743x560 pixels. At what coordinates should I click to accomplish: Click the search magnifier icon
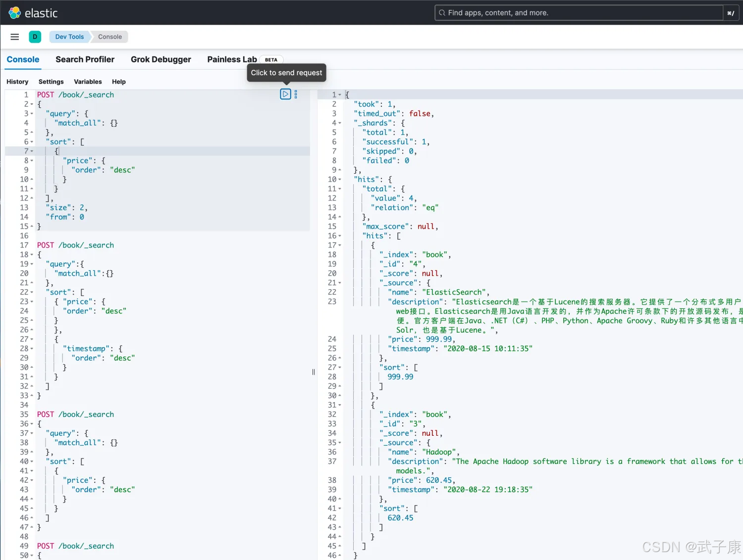pyautogui.click(x=442, y=13)
